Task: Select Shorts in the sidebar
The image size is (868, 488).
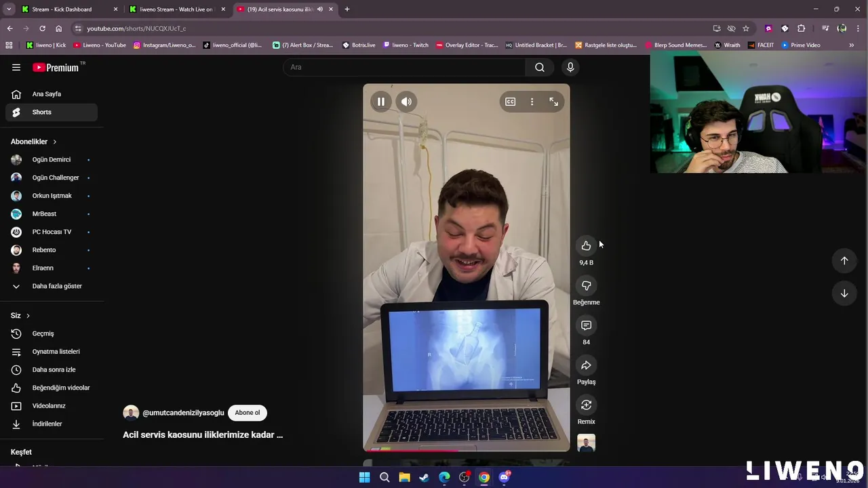Action: coord(52,112)
